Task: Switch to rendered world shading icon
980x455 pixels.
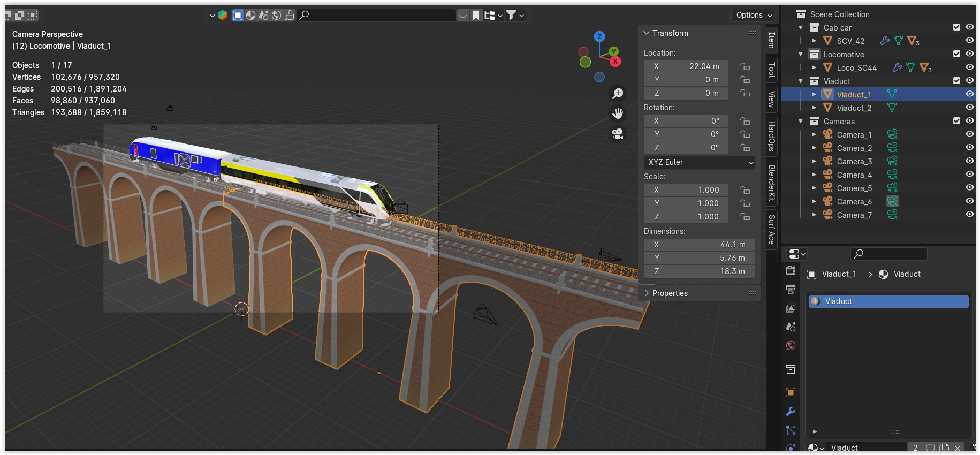Action: click(x=276, y=15)
